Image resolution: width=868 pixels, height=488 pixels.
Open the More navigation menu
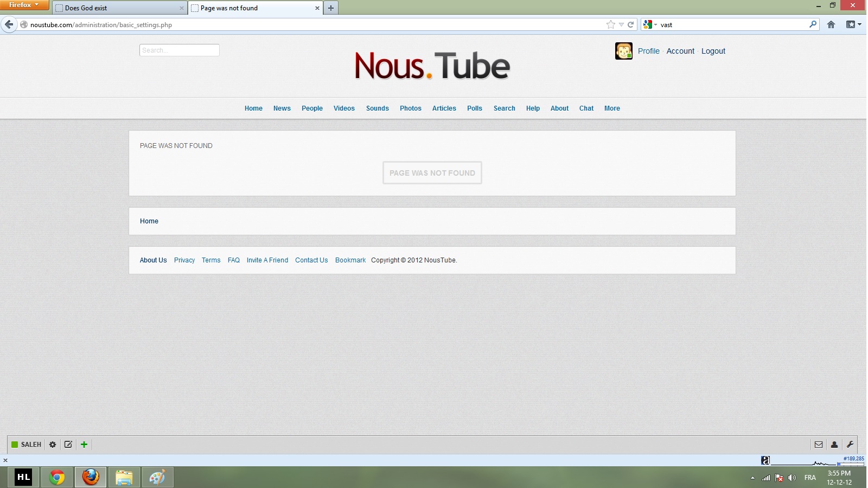(x=612, y=108)
